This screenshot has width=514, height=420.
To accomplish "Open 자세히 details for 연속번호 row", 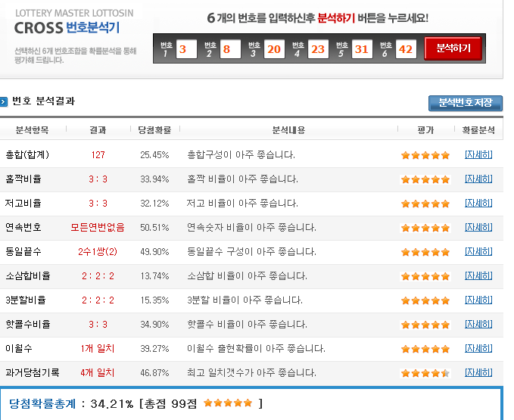I will [x=478, y=228].
